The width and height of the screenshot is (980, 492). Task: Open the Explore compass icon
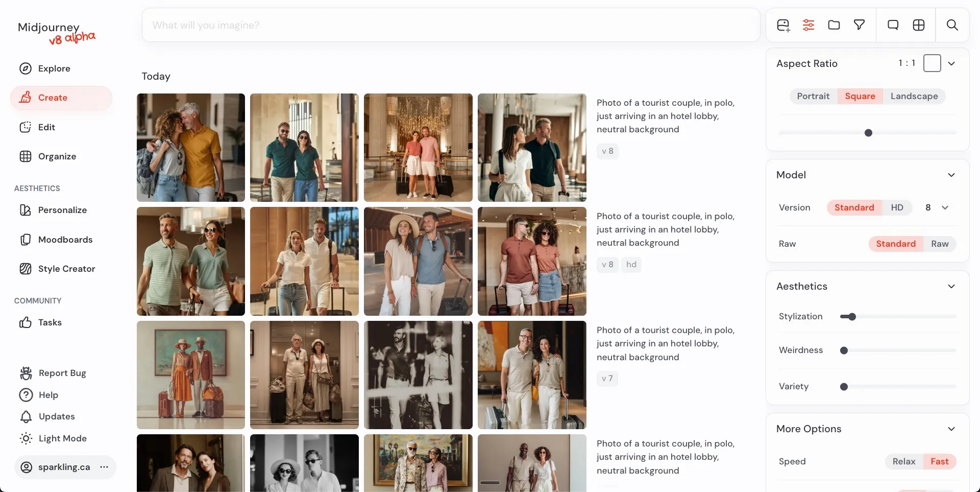tap(25, 68)
